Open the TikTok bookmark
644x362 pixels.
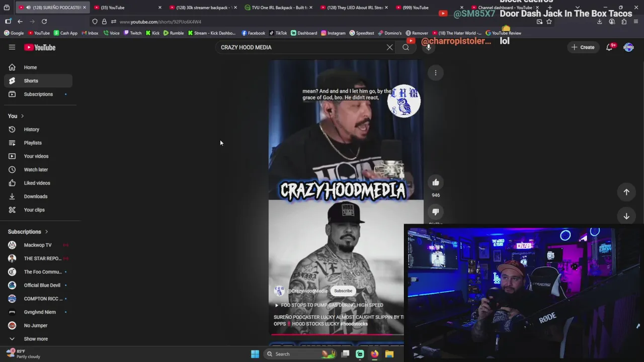click(278, 33)
